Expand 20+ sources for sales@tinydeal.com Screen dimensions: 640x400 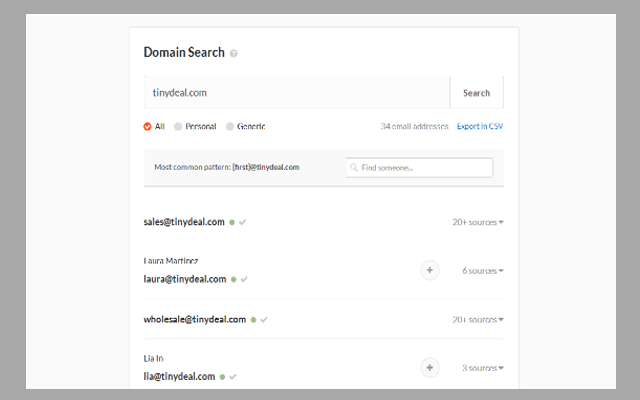coord(477,222)
